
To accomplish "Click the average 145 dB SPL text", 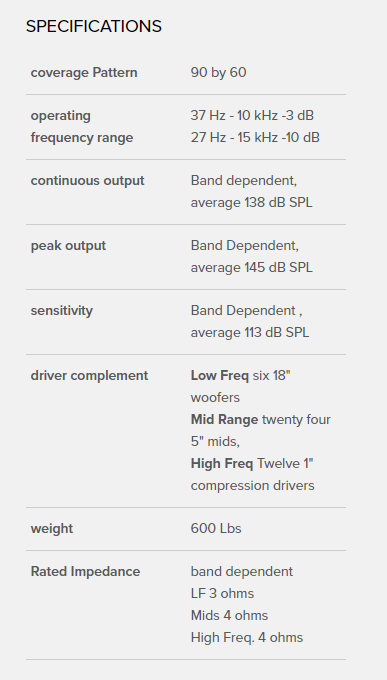I will tap(251, 268).
